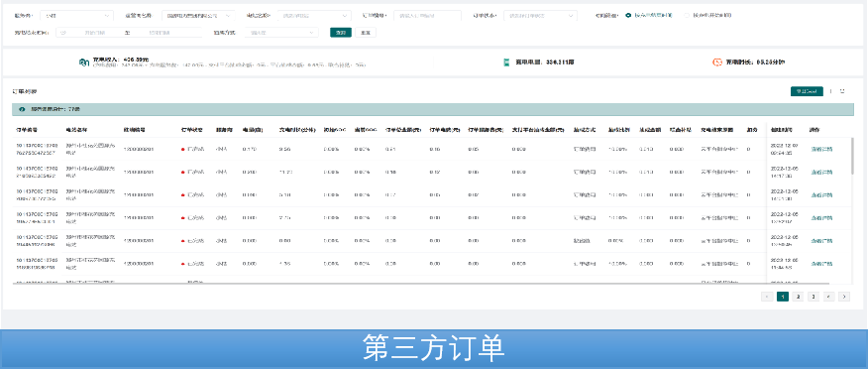The width and height of the screenshot is (868, 369).
Task: Click the charging electricity battery icon
Action: click(506, 62)
